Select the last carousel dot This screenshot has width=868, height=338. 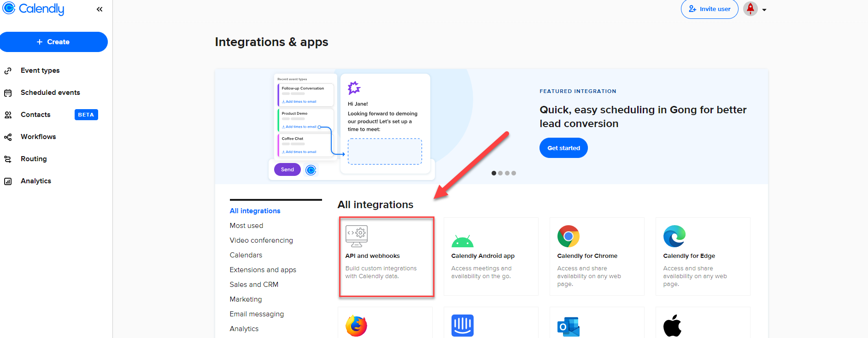pyautogui.click(x=514, y=173)
